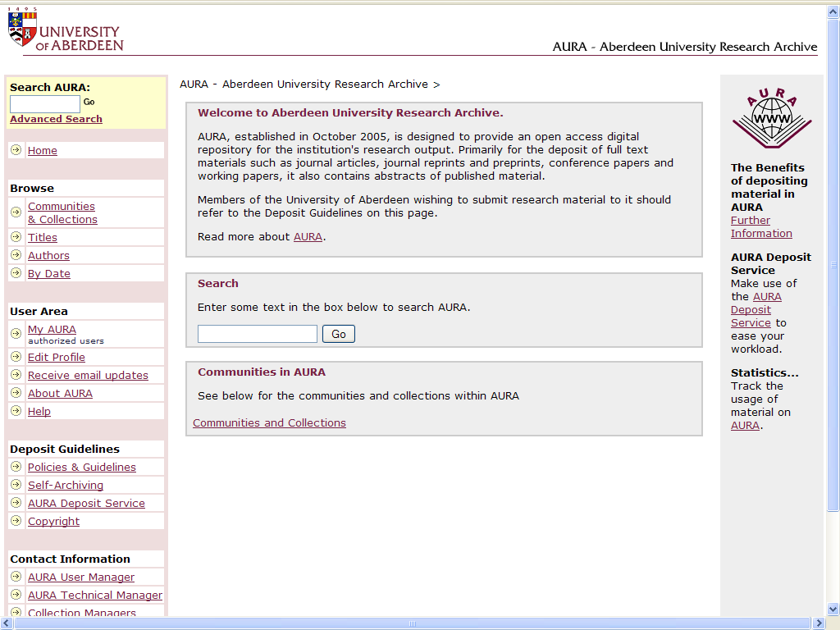Click the University of Aberdeen crest logo

tap(22, 27)
